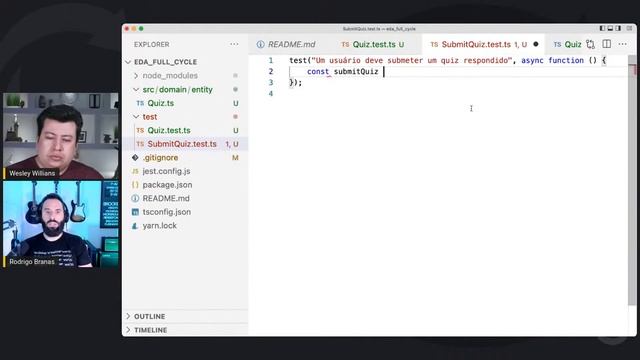
Task: Toggle secondary sidebar layout icon in title bar
Action: (x=618, y=29)
